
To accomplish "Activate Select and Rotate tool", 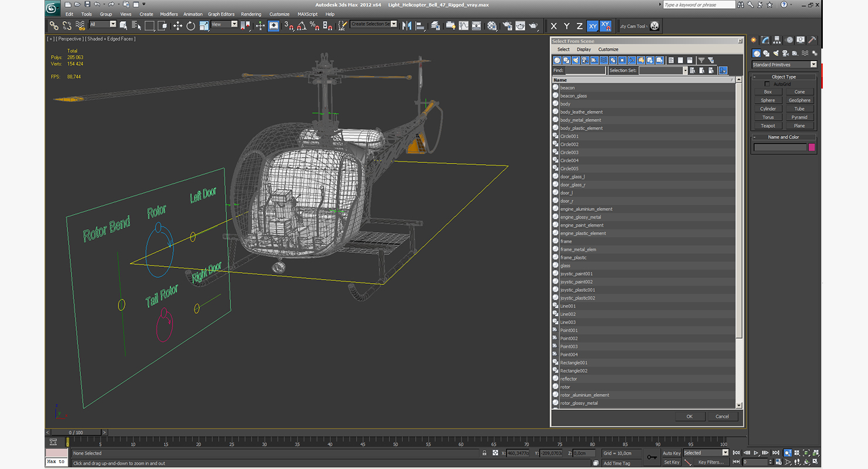I will (x=191, y=26).
